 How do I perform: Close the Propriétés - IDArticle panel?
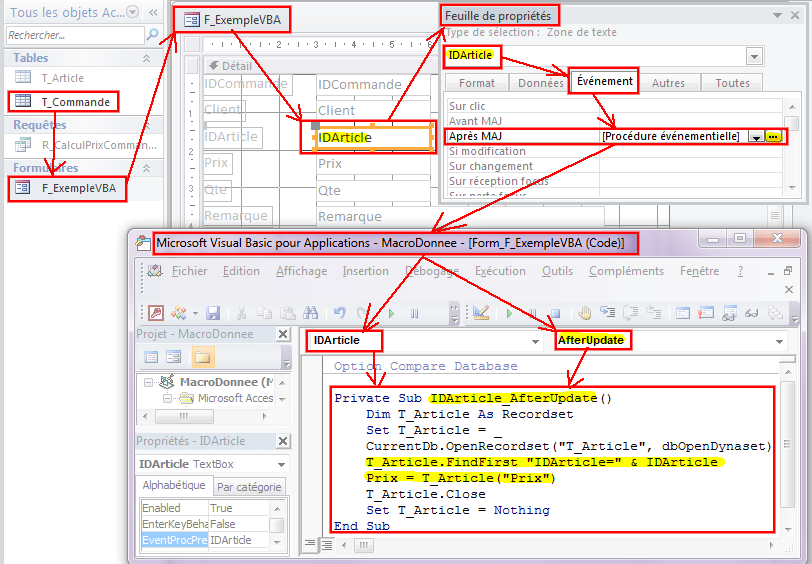(283, 441)
